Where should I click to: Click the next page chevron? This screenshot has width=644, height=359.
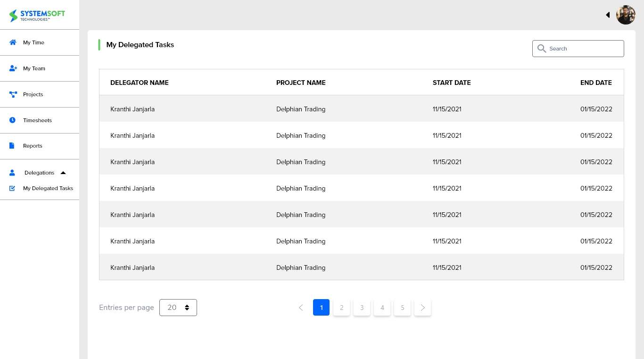[x=423, y=308]
